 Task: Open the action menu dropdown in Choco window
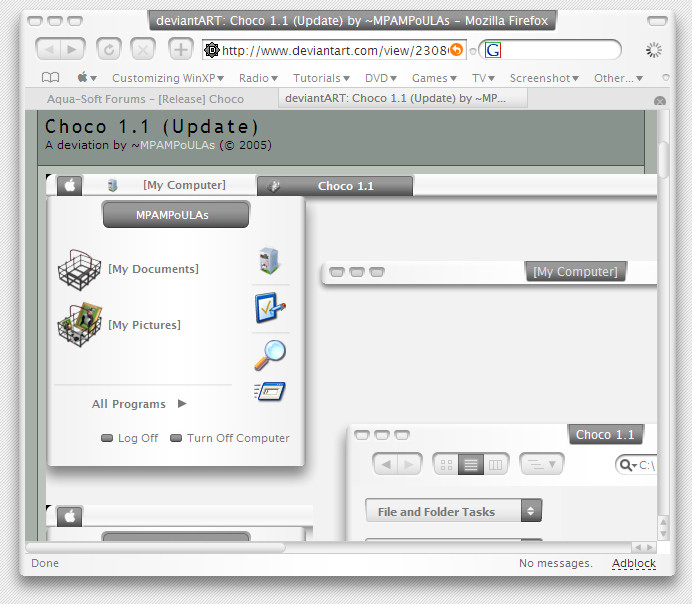point(542,464)
